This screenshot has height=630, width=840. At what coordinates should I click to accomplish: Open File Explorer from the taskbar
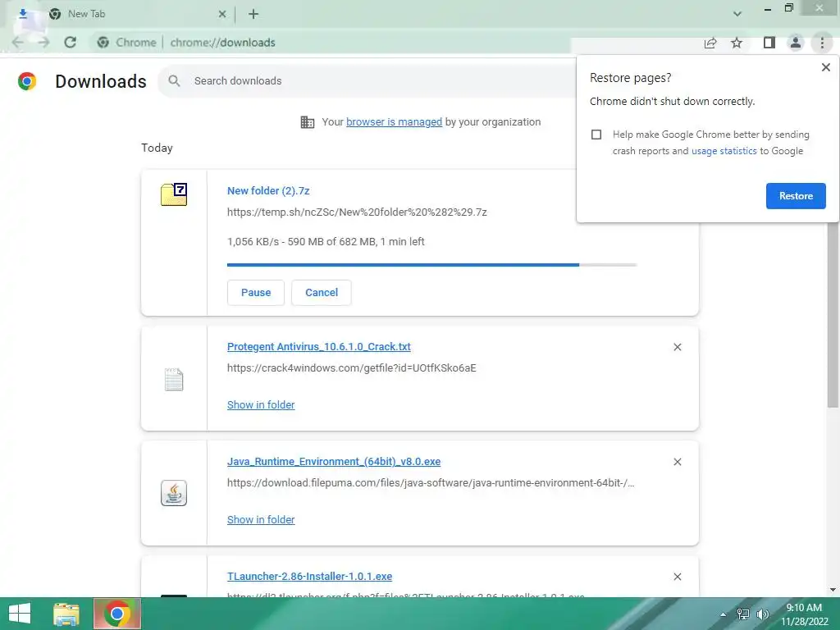[x=66, y=614]
